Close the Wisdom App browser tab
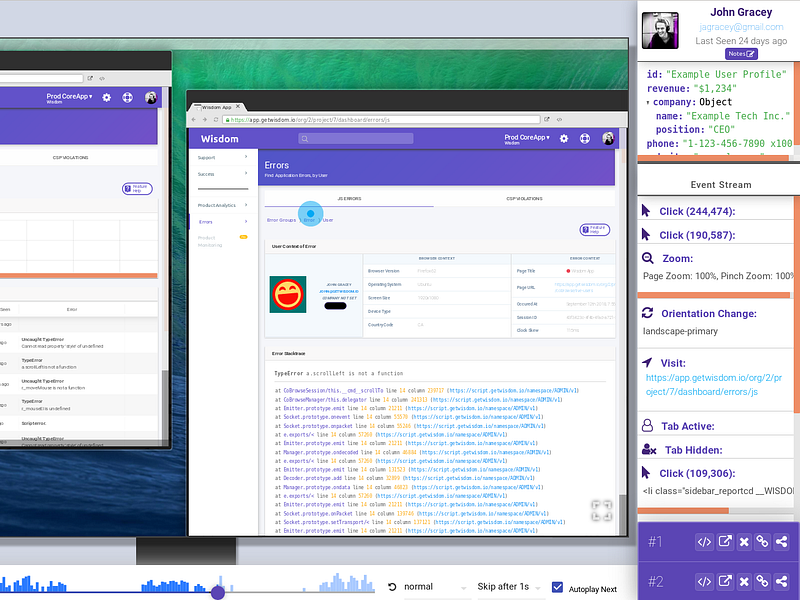800x600 pixels. click(x=238, y=107)
